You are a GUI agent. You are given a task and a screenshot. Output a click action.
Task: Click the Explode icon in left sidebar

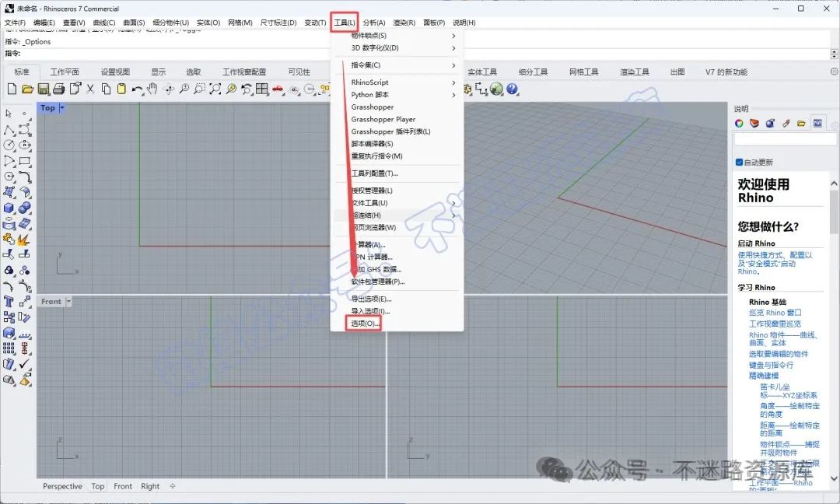tap(24, 240)
